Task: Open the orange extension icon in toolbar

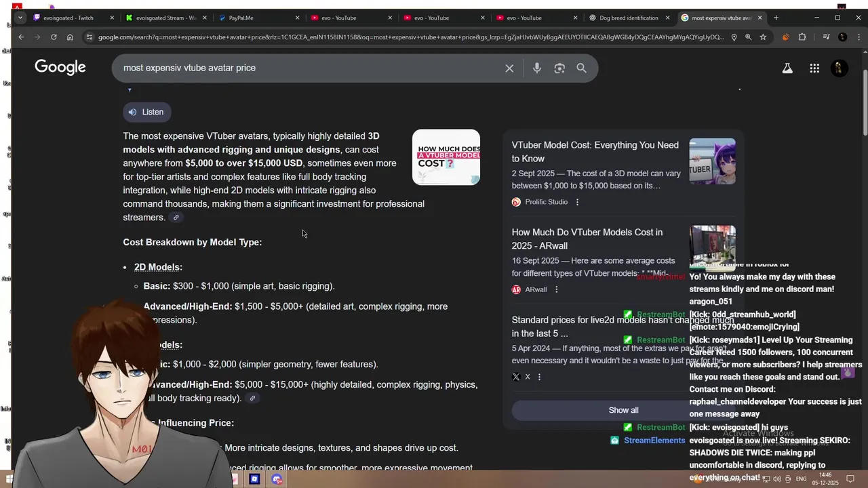Action: [786, 37]
